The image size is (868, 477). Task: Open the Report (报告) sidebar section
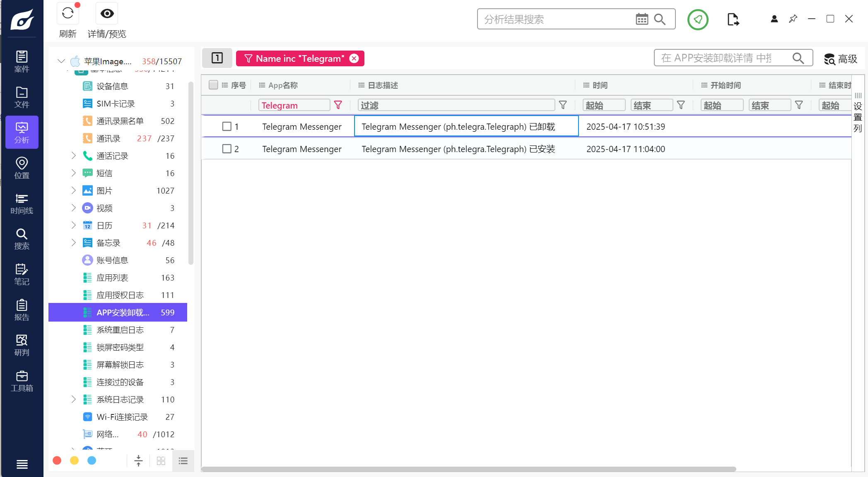click(22, 310)
